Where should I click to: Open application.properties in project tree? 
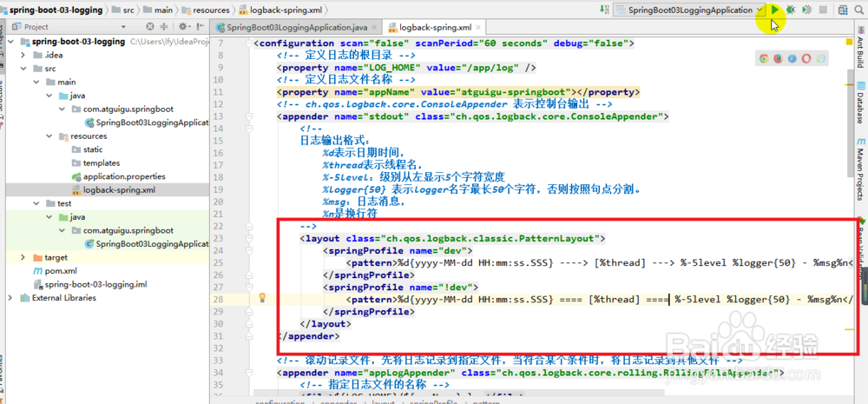coord(118,176)
